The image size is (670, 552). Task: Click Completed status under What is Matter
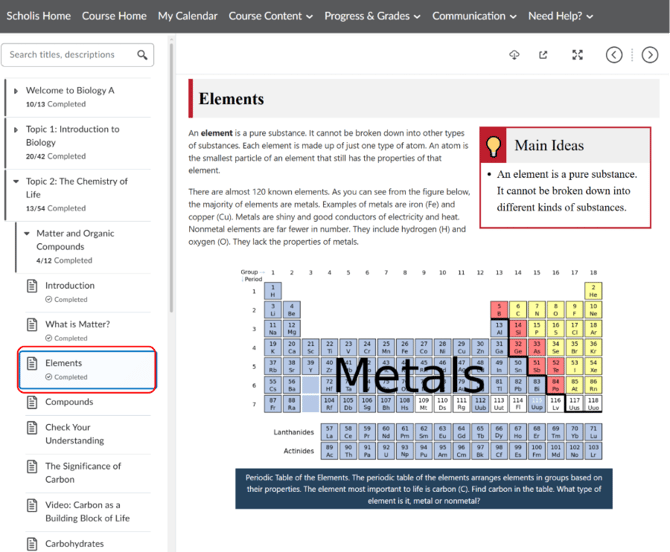66,338
